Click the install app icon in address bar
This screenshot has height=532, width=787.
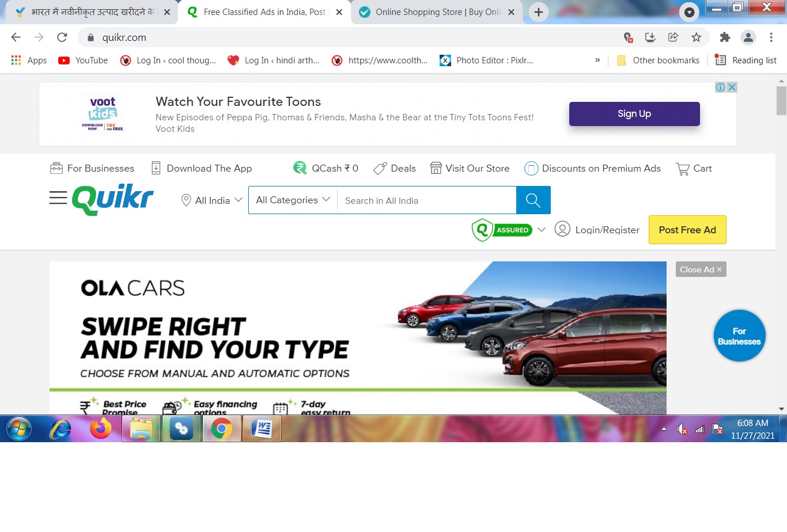[x=650, y=37]
